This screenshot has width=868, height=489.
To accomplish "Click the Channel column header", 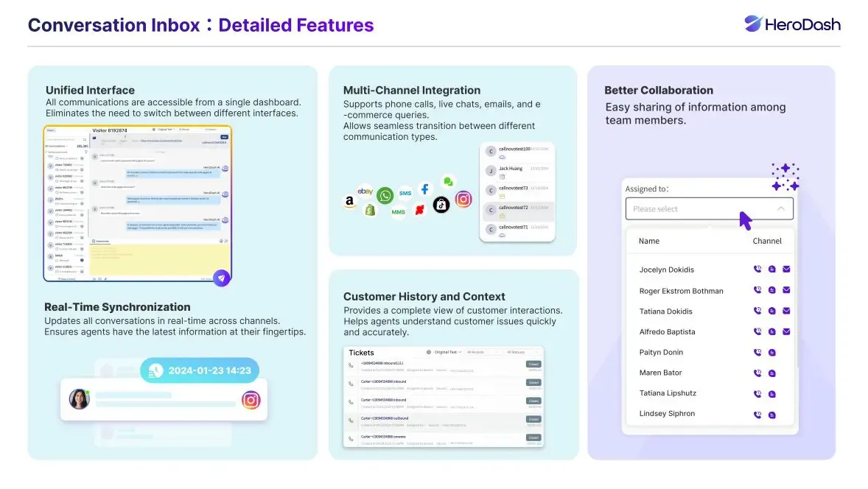I will pos(767,241).
